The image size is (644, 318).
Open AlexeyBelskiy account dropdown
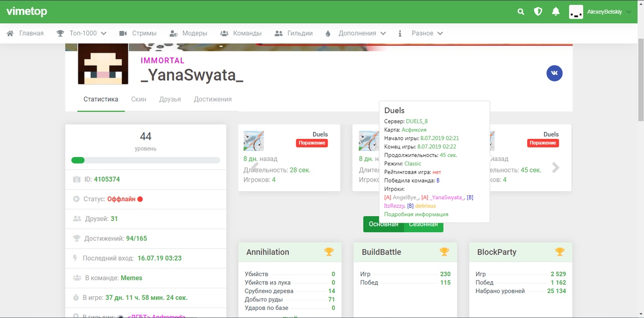(600, 12)
